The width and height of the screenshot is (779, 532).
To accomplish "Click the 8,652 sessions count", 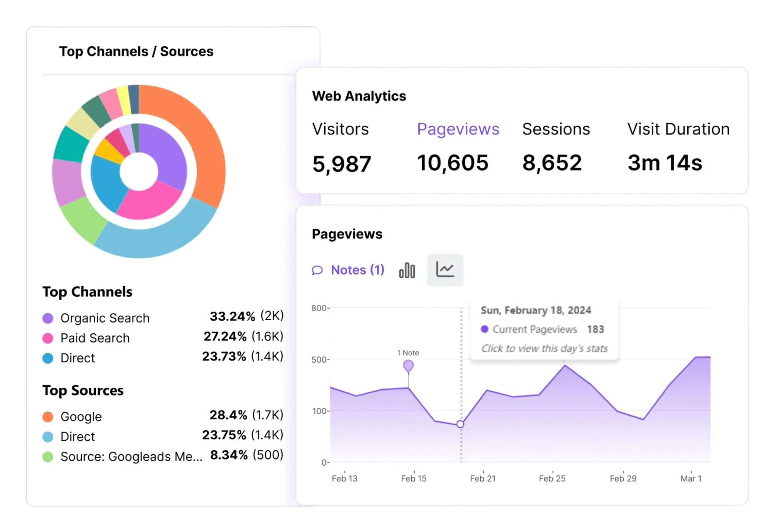I will [x=552, y=163].
